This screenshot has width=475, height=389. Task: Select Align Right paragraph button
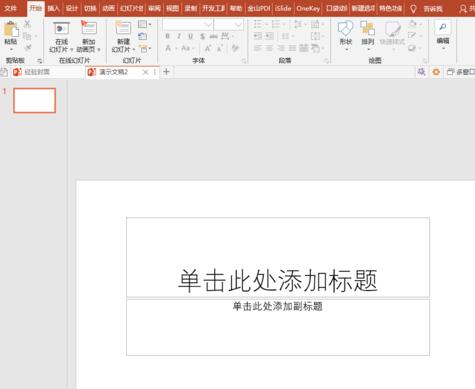click(x=281, y=48)
